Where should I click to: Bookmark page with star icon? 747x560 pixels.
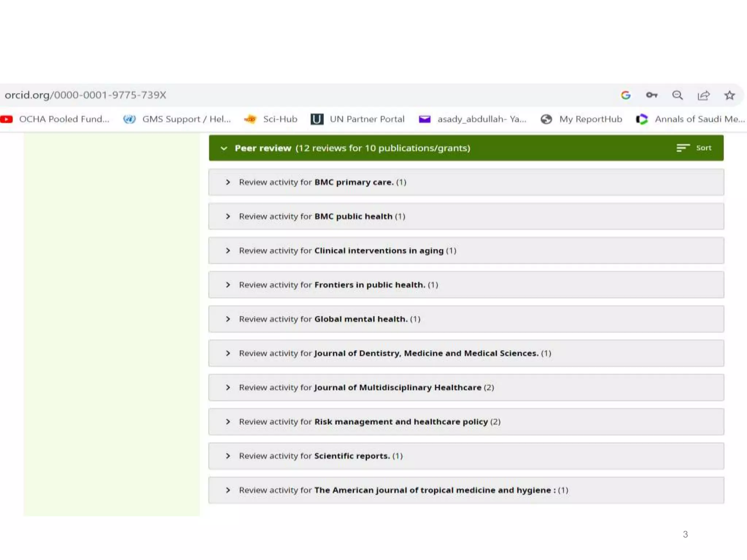pyautogui.click(x=729, y=95)
